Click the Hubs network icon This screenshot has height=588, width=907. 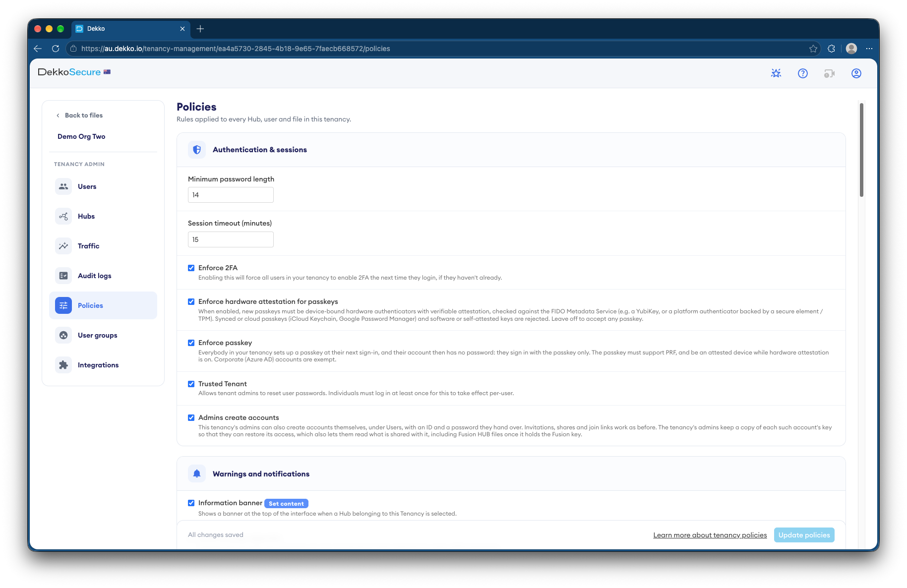coord(63,216)
